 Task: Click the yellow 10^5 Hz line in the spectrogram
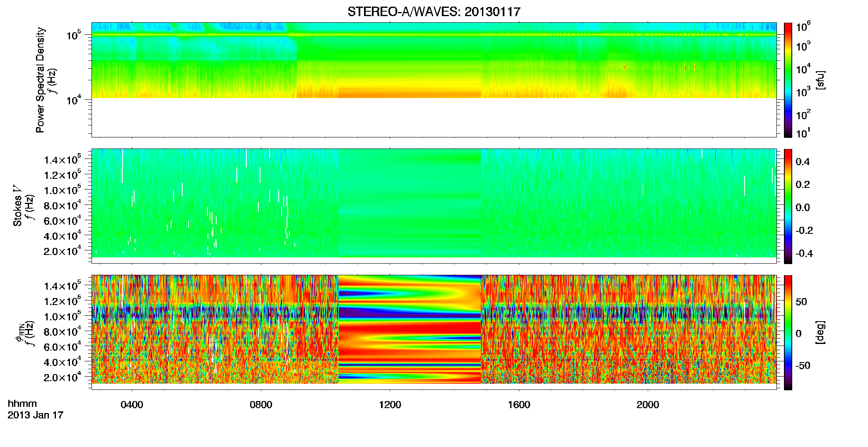tap(434, 35)
